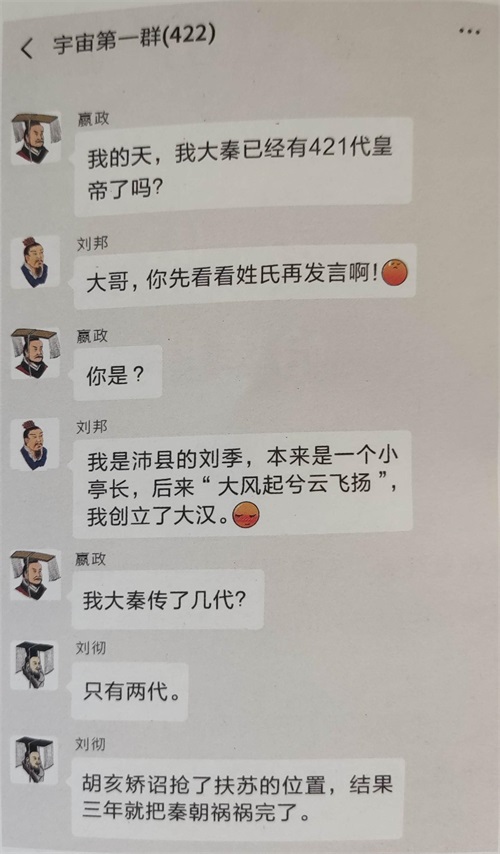Tap 刘彻's avatar beside 只有两代。
The height and width of the screenshot is (854, 500).
click(x=35, y=666)
